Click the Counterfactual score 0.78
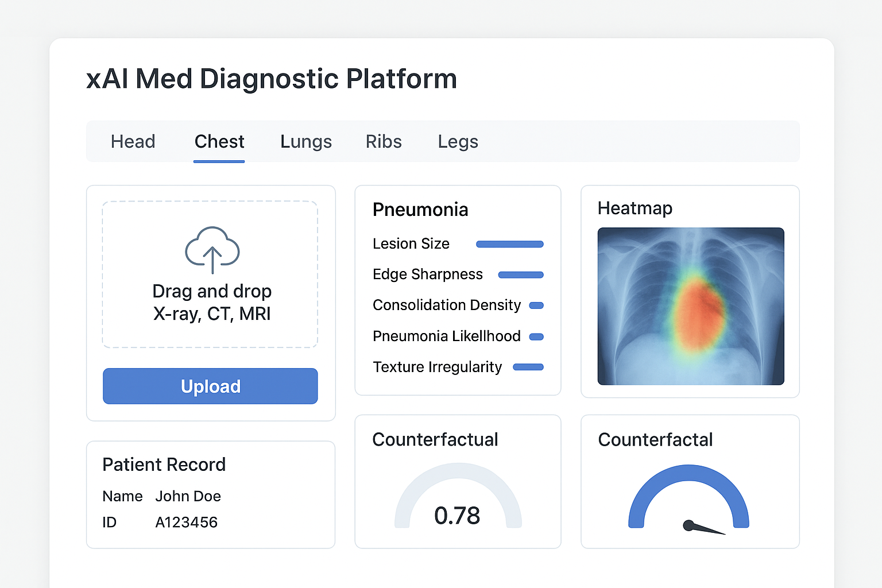 [x=458, y=516]
